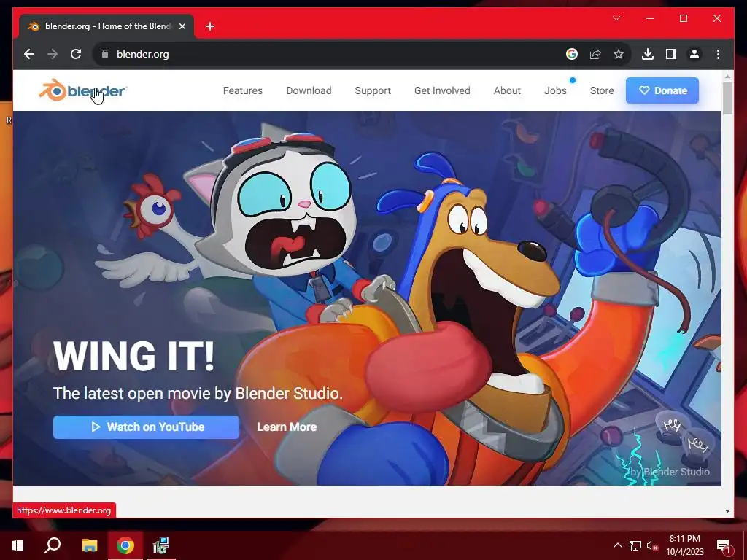The width and height of the screenshot is (747, 560).
Task: Click the by Blender Studio credit link
Action: pos(670,472)
